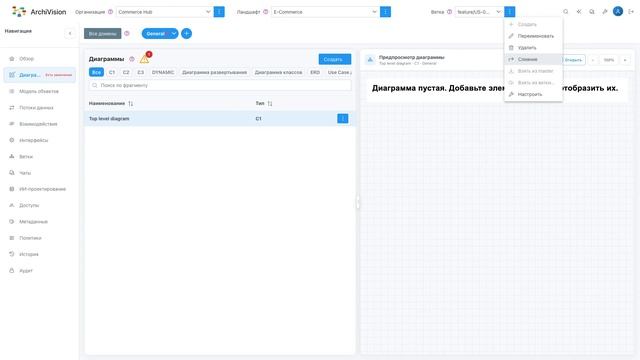640x360 pixels.
Task: Open row menu for Top level diagram
Action: 343,118
